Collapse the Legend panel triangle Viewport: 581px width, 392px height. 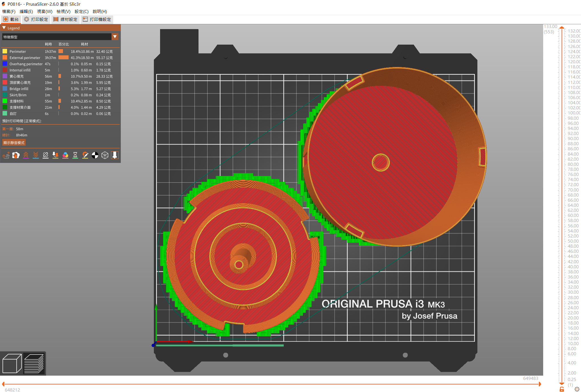tap(4, 28)
